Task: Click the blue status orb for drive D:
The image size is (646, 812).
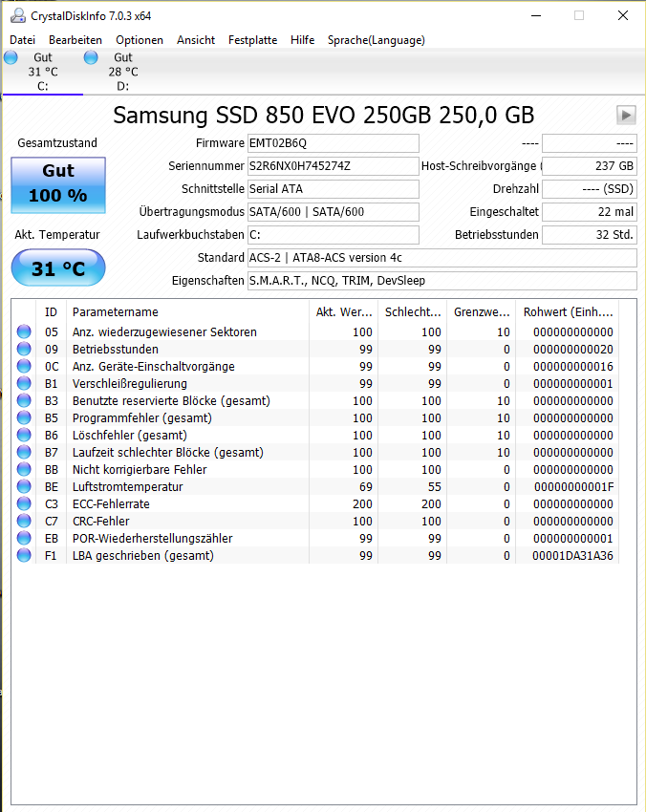Action: pyautogui.click(x=91, y=57)
